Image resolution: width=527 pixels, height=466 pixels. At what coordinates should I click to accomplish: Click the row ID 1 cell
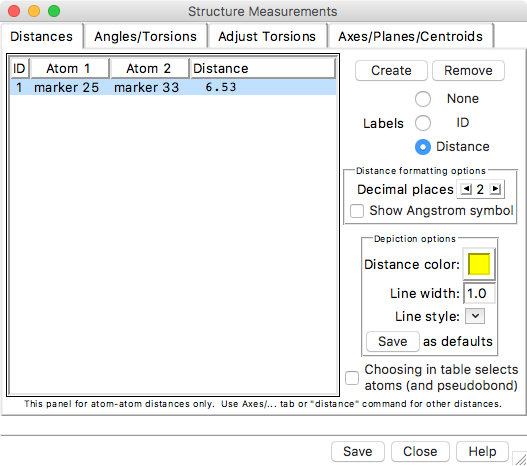pos(19,87)
